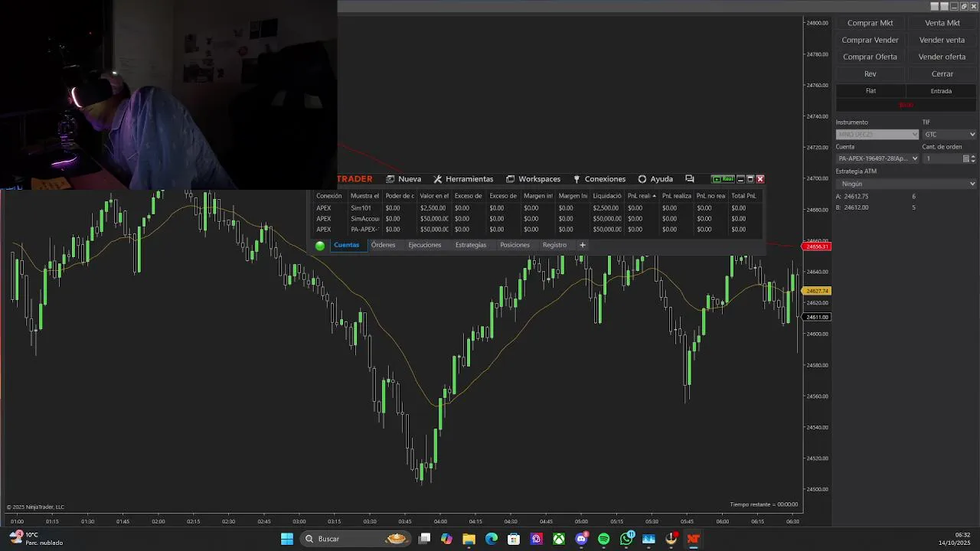Click Comprar Vender in trader panel
Screen dimensions: 980x551
870,40
